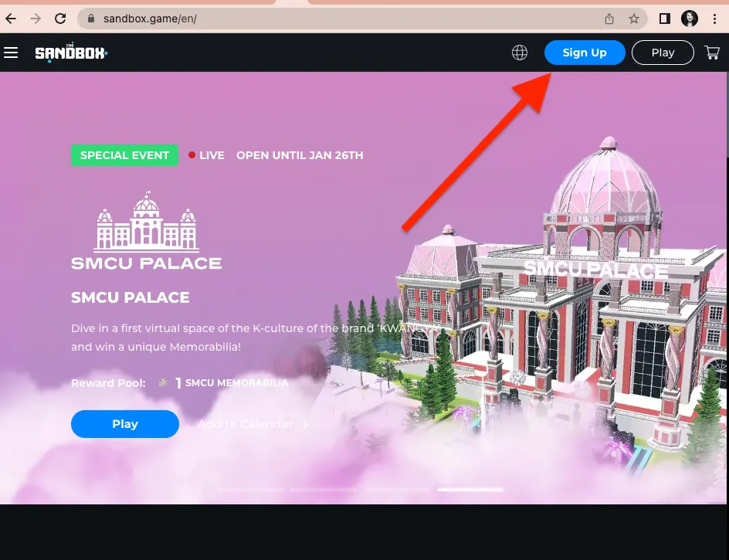Open the shopping cart
The height and width of the screenshot is (560, 729).
click(x=712, y=53)
